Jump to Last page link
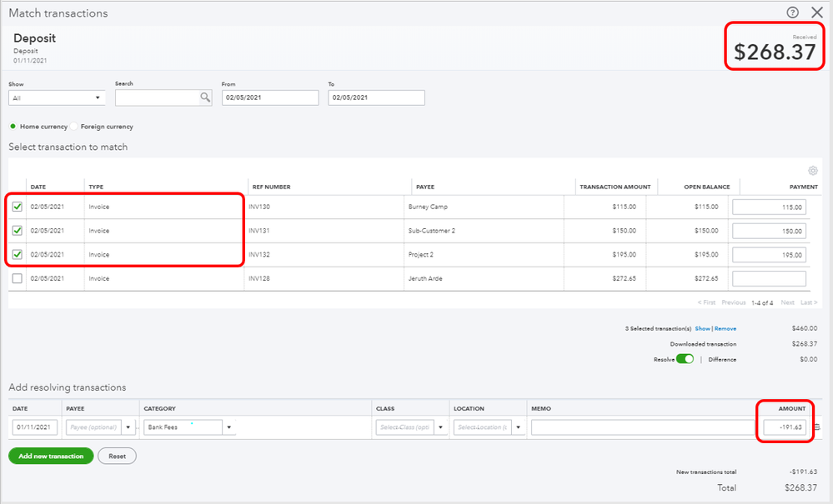This screenshot has width=833, height=504. click(809, 302)
